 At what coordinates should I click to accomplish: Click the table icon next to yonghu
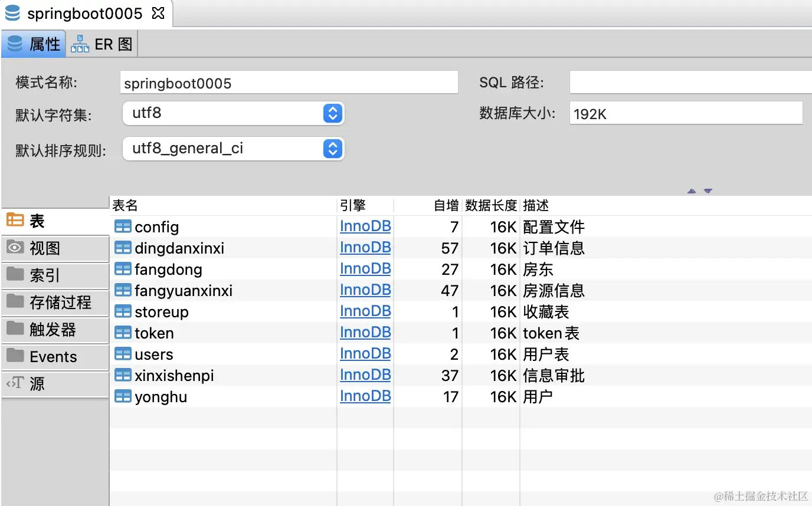click(x=122, y=396)
